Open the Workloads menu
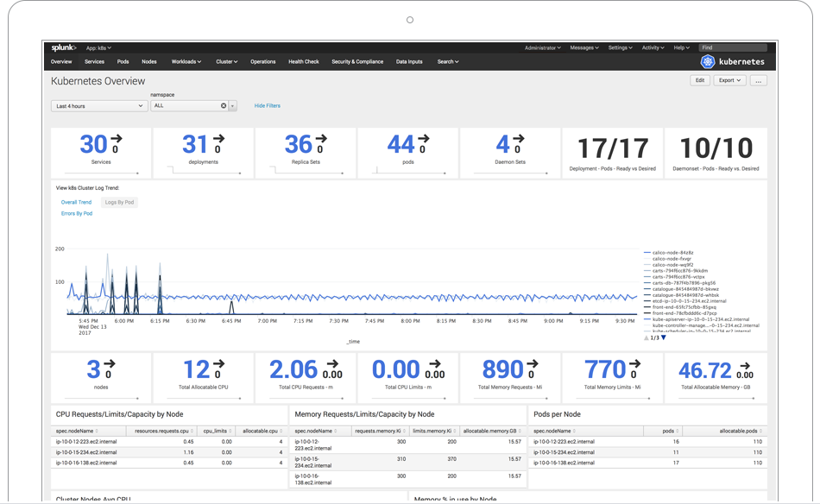The height and width of the screenshot is (504, 820). point(186,61)
